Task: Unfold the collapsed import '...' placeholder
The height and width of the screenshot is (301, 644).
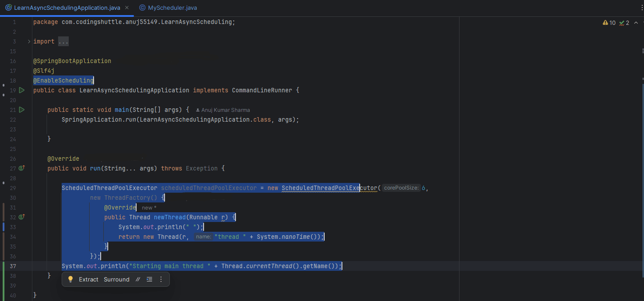Action: pos(63,41)
